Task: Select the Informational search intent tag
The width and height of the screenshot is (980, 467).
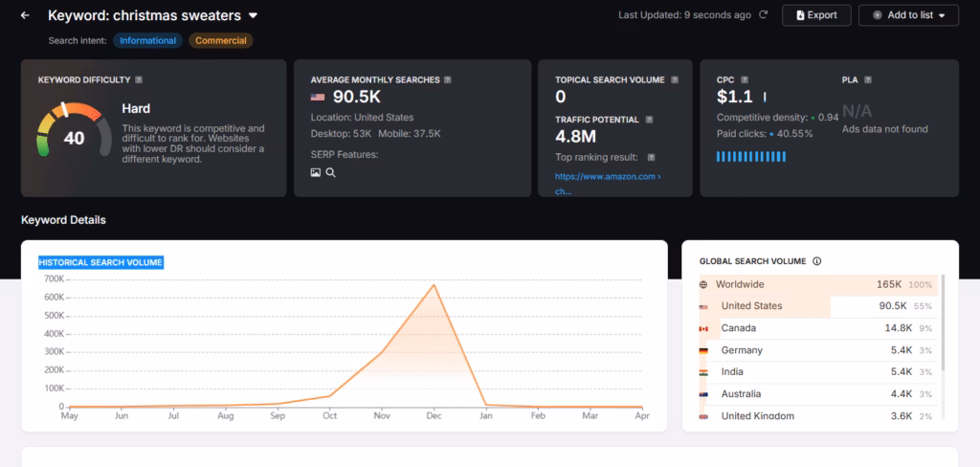Action: pos(147,40)
